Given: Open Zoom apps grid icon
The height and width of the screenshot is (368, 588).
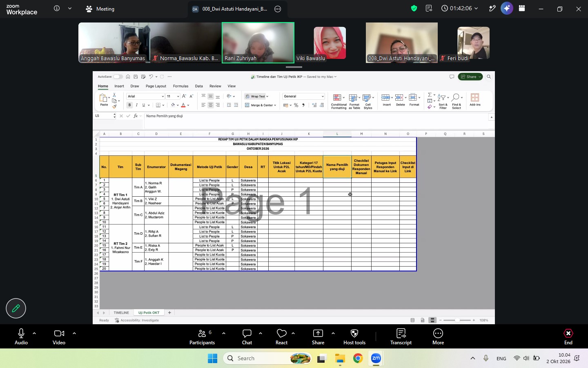Looking at the screenshot, I should [522, 9].
